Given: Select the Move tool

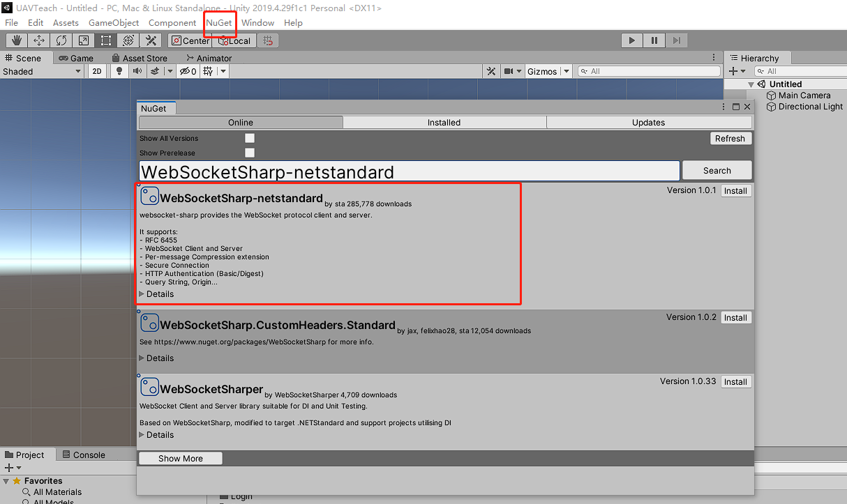Looking at the screenshot, I should [39, 40].
